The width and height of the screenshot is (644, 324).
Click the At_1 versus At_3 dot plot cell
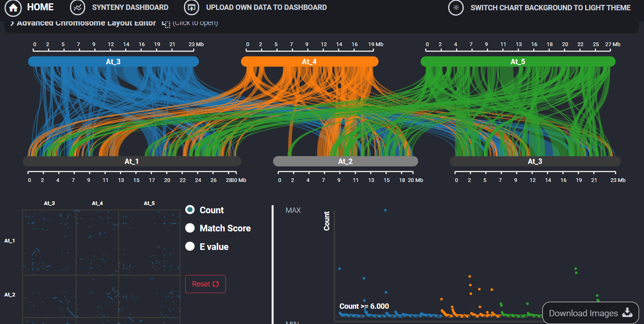point(49,242)
